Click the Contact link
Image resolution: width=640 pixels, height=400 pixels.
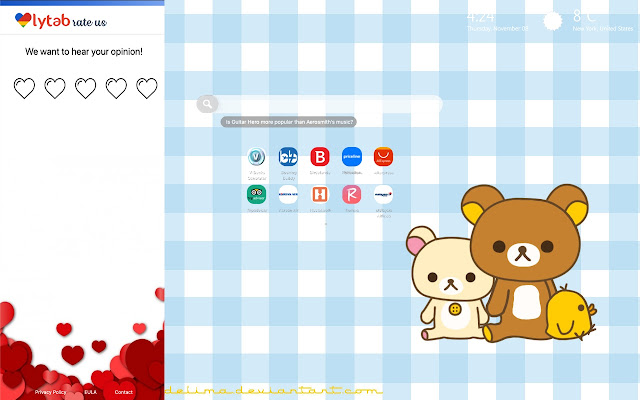coord(123,392)
